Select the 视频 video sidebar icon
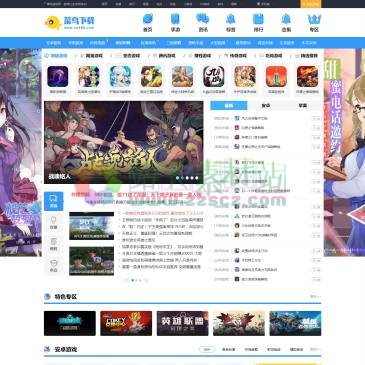The width and height of the screenshot is (365, 365). tap(54, 244)
